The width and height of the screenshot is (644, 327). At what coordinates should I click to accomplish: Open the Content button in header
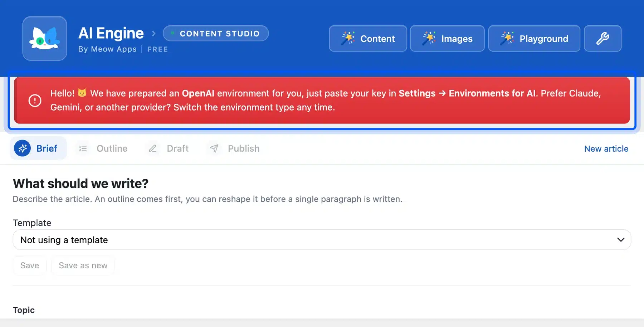pos(368,38)
